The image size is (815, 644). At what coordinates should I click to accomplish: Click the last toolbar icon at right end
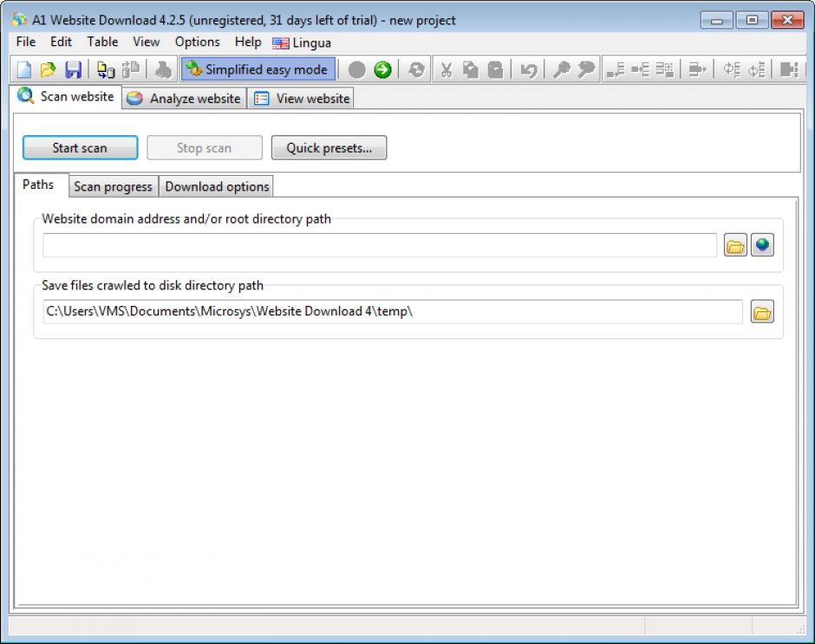(x=789, y=69)
